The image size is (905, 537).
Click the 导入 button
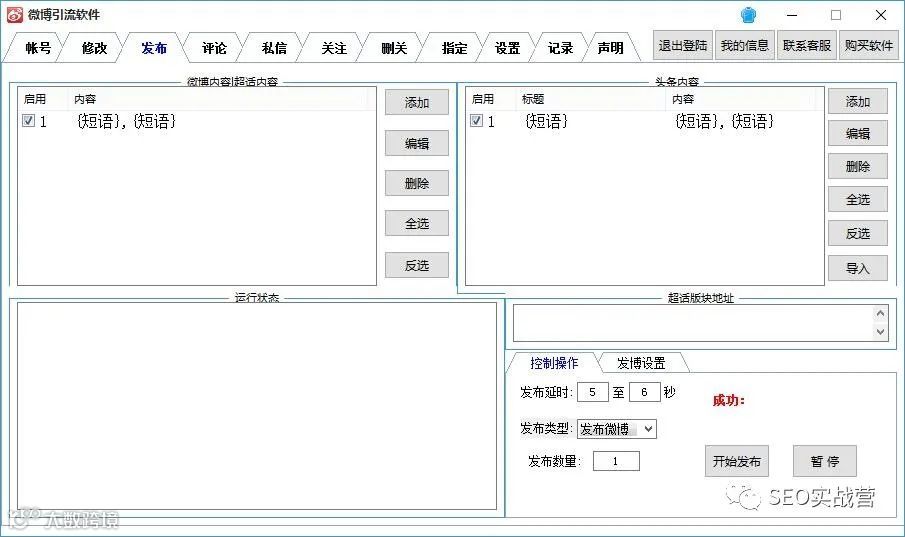click(858, 268)
